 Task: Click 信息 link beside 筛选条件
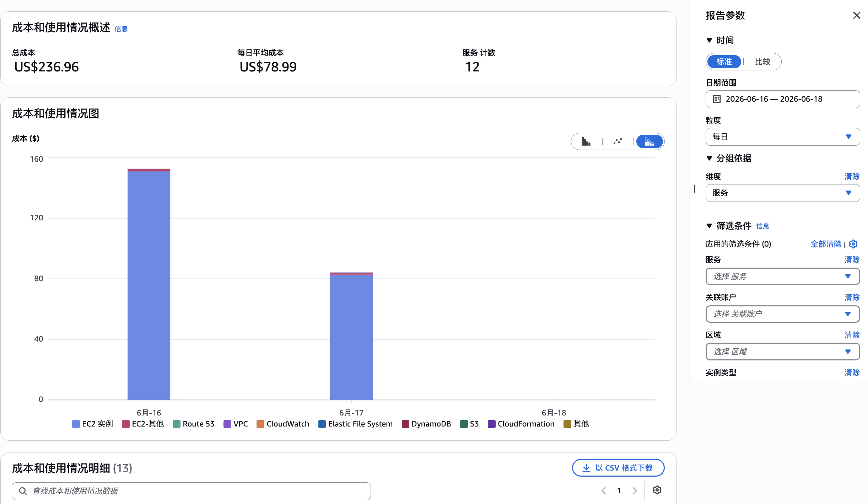point(762,226)
